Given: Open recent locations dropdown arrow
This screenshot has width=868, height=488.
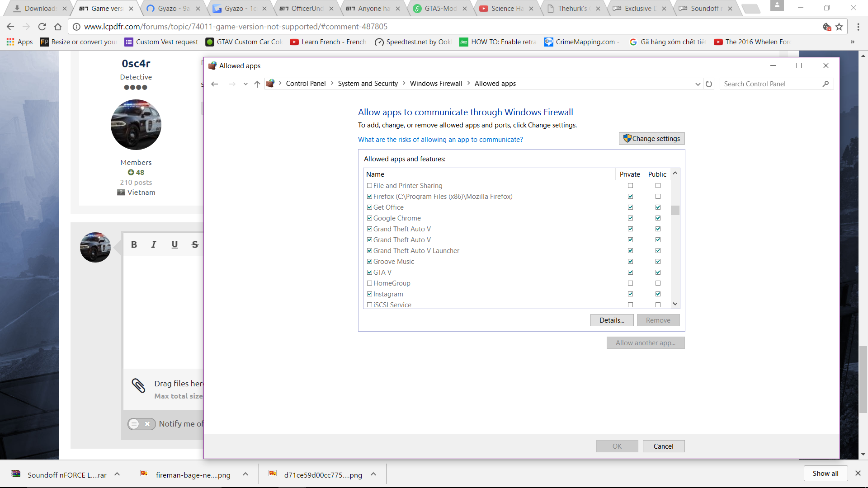Looking at the screenshot, I should click(x=245, y=84).
